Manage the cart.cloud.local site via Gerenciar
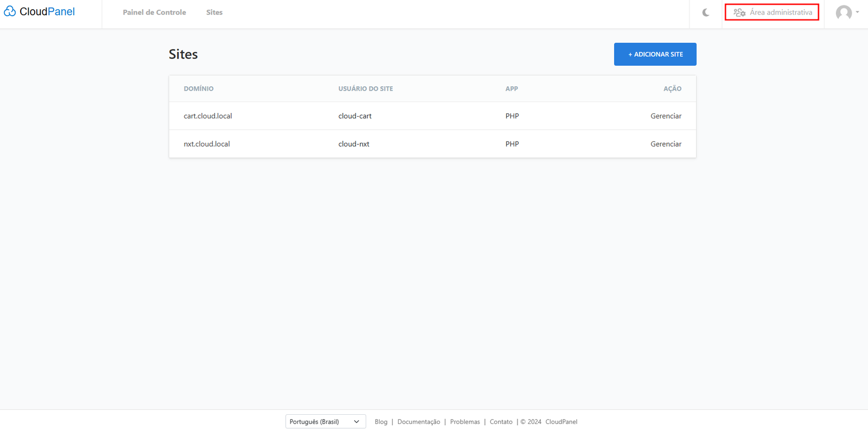 click(666, 116)
